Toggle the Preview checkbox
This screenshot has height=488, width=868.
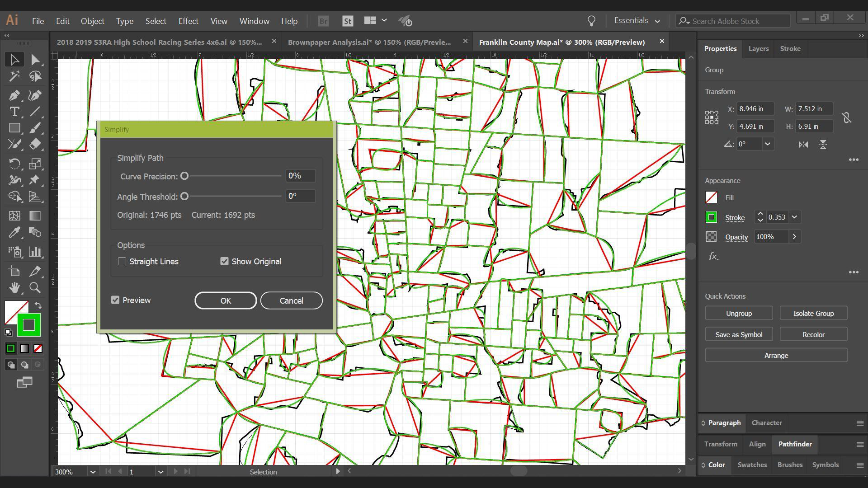point(115,300)
